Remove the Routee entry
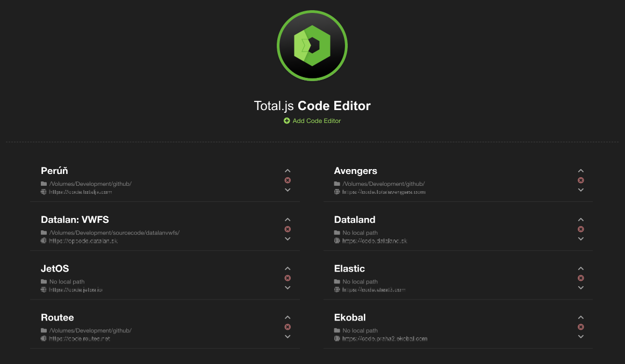 [x=288, y=327]
